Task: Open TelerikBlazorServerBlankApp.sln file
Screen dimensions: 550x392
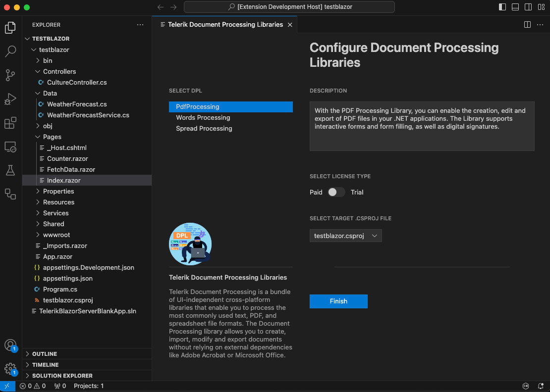Action: tap(87, 311)
